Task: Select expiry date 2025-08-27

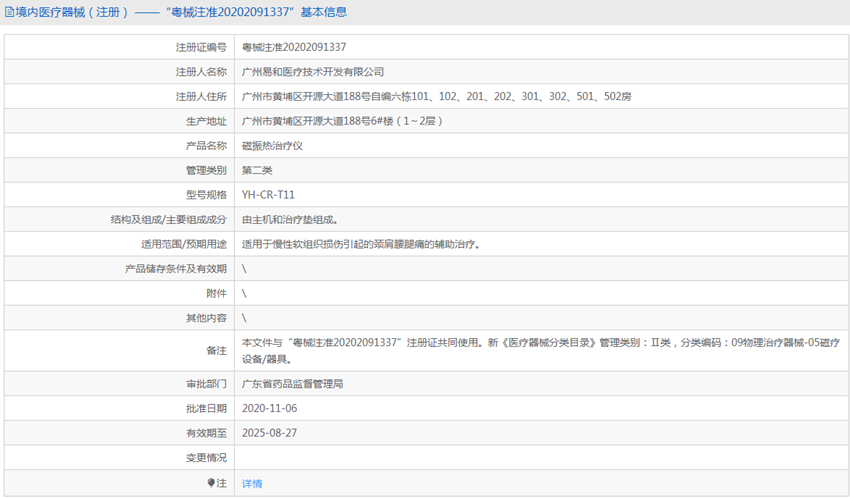Action: pyautogui.click(x=269, y=433)
